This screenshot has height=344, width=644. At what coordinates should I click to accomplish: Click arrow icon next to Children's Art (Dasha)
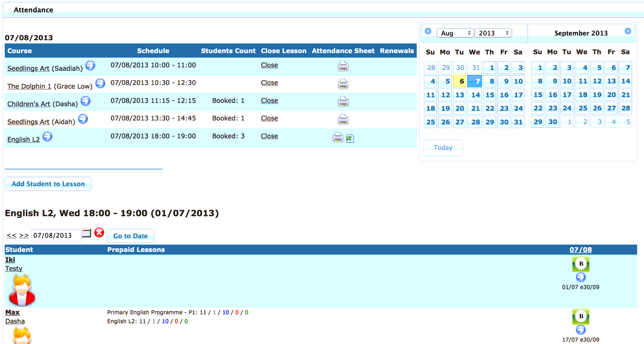(85, 101)
